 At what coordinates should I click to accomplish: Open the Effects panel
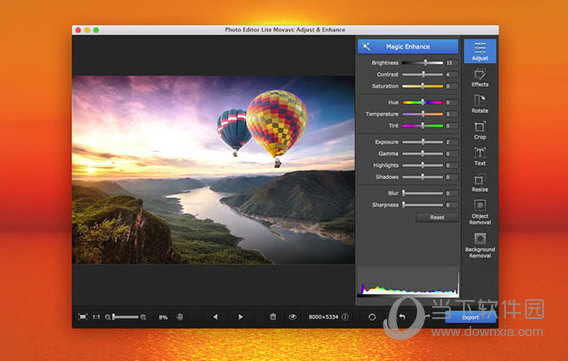[x=480, y=78]
